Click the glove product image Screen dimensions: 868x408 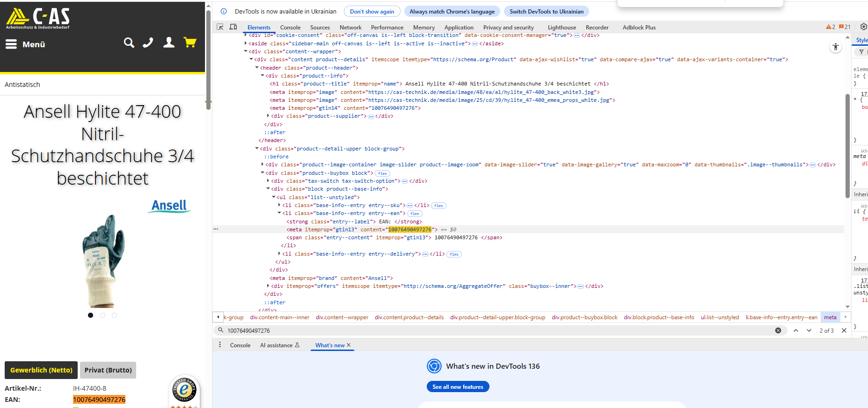(103, 260)
